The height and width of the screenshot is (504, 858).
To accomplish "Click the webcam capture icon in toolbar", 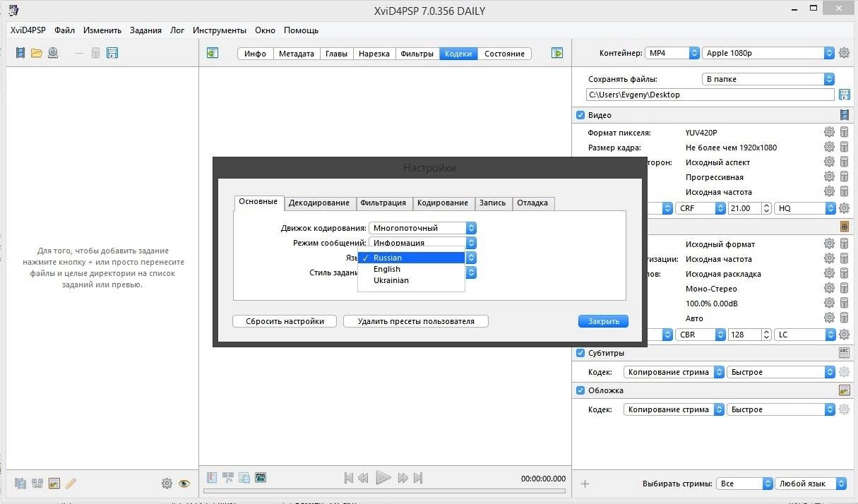I will tap(53, 53).
